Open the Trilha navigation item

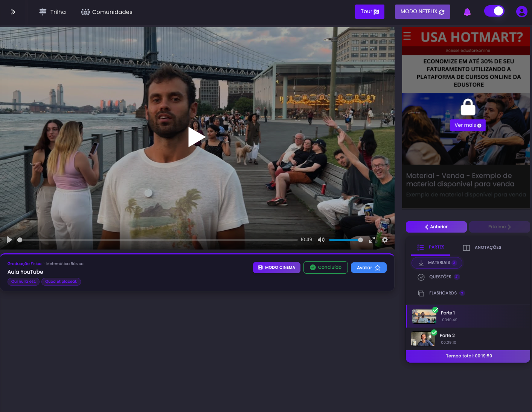[53, 12]
